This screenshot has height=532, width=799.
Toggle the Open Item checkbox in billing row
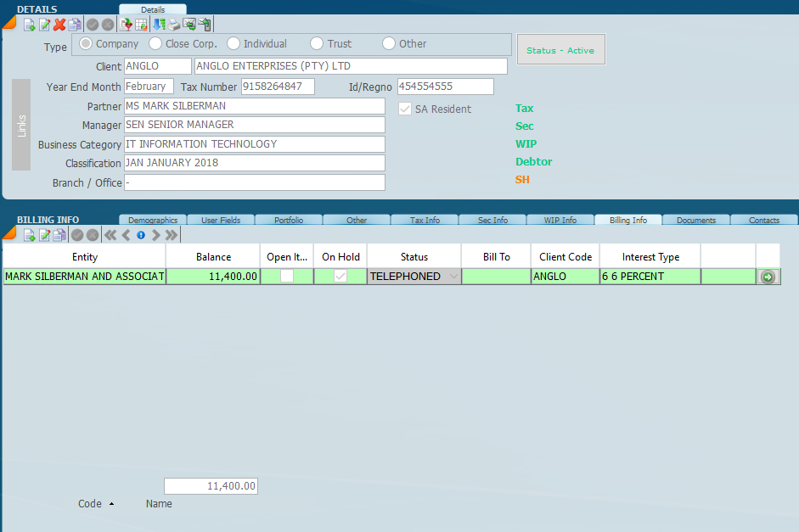point(287,277)
